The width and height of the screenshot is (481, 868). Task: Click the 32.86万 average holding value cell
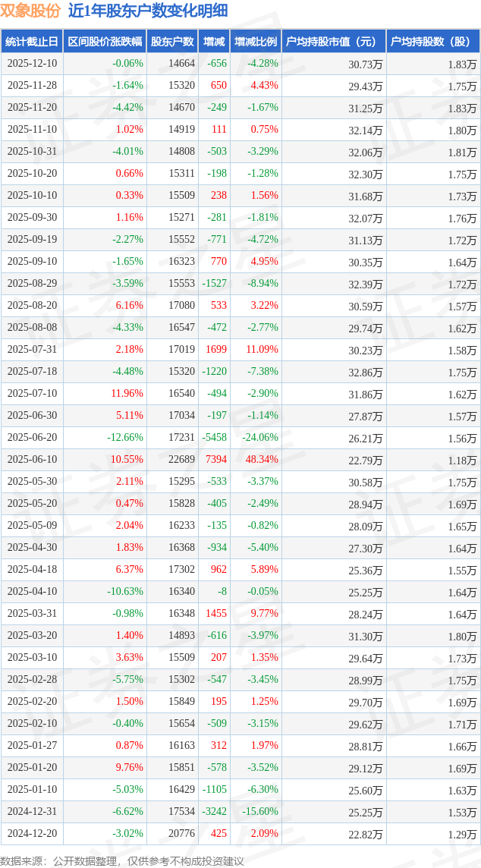click(x=366, y=372)
